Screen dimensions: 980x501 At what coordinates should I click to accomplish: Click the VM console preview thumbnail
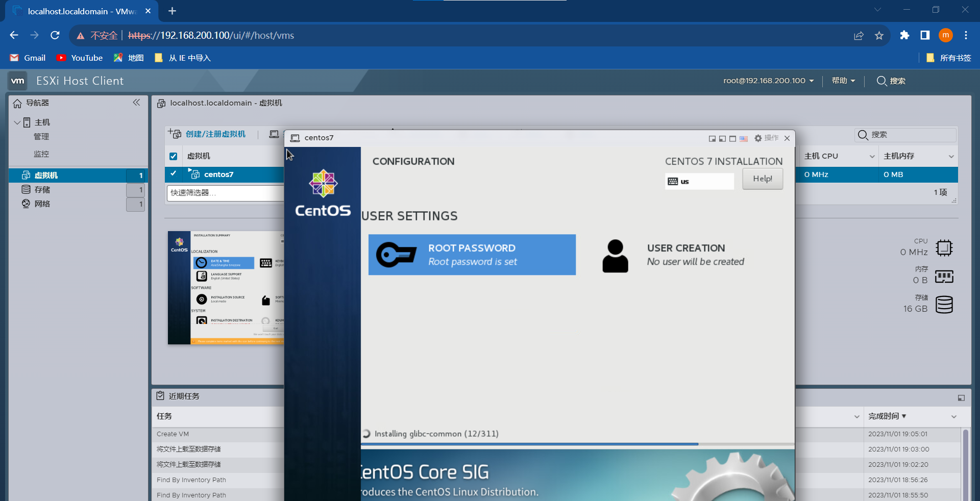point(226,288)
